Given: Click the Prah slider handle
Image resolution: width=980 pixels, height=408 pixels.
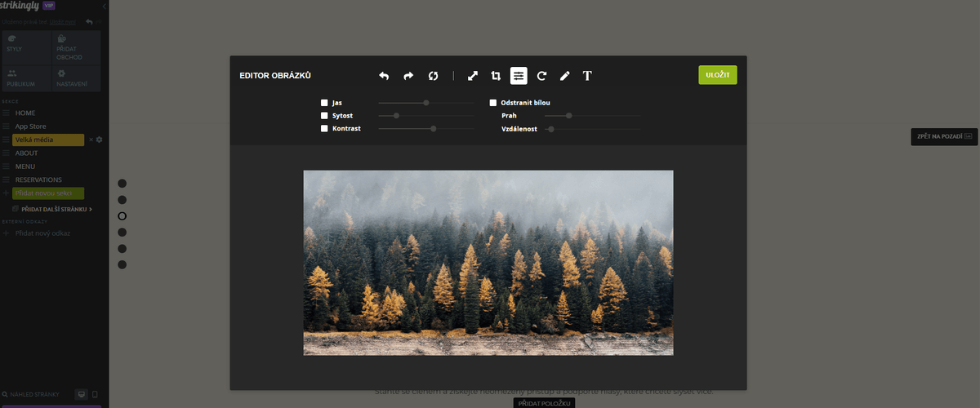Looking at the screenshot, I should coord(569,116).
